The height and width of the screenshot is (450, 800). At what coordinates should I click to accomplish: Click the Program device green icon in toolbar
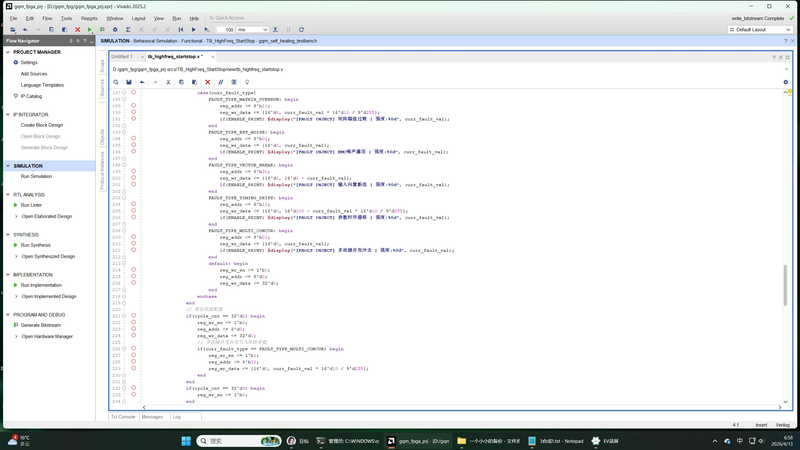pyautogui.click(x=103, y=30)
